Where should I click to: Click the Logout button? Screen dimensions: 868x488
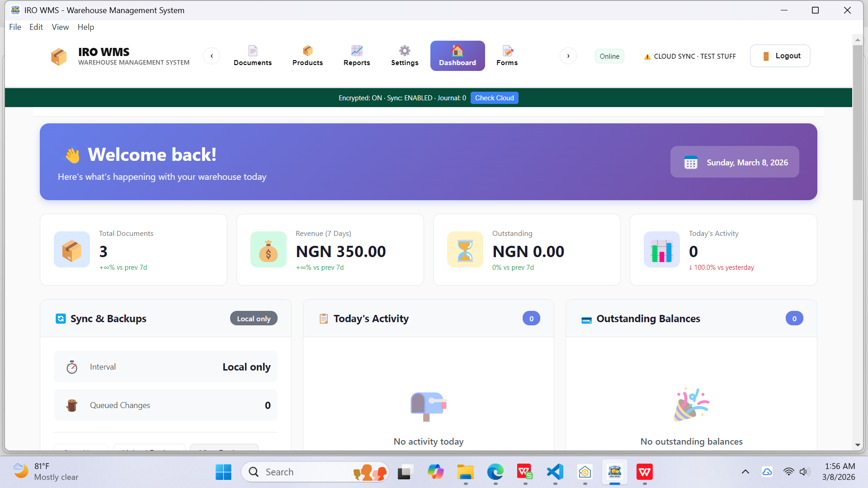[x=779, y=56]
